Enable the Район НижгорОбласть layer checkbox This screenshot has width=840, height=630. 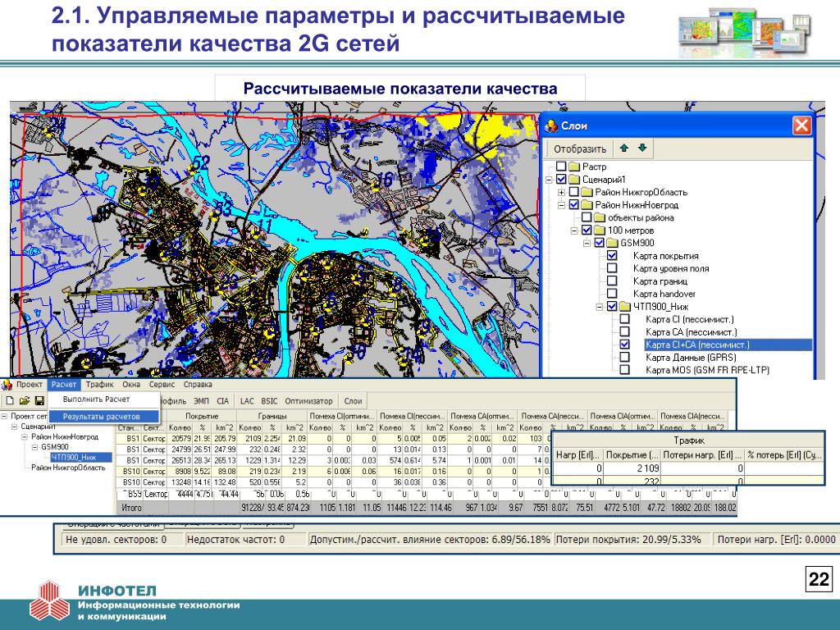tap(573, 192)
